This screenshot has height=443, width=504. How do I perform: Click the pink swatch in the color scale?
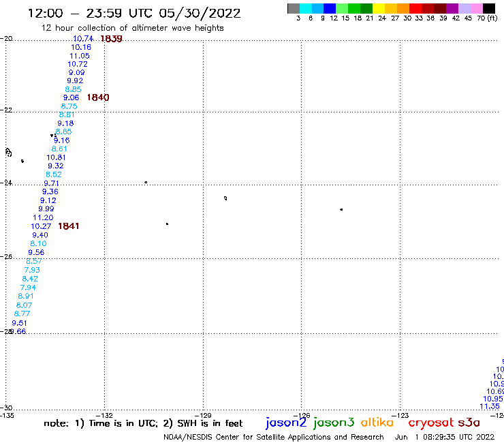476,8
